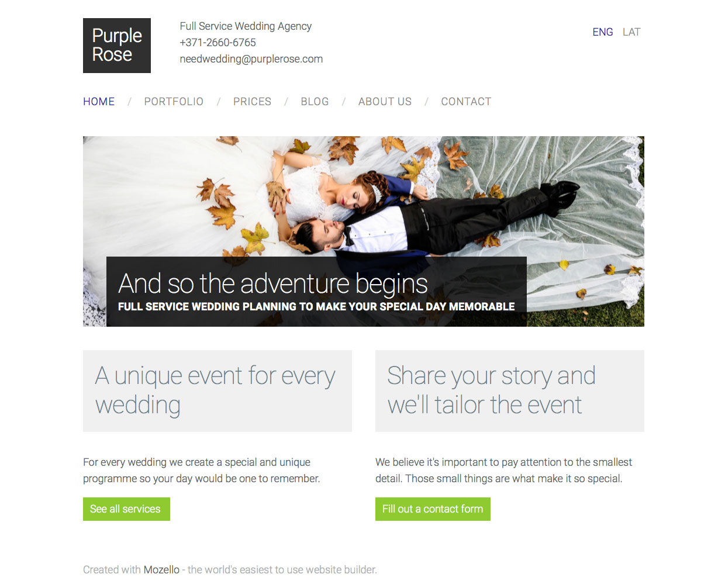Viewport: 725px width, 588px height.
Task: Navigate to the BLOG section
Action: (315, 102)
